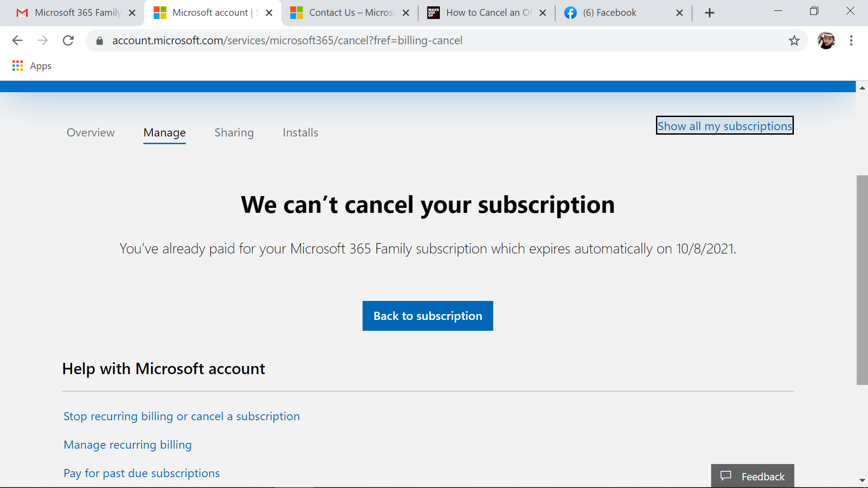This screenshot has width=868, height=488.
Task: Bookmark this page with the star icon
Action: click(794, 41)
